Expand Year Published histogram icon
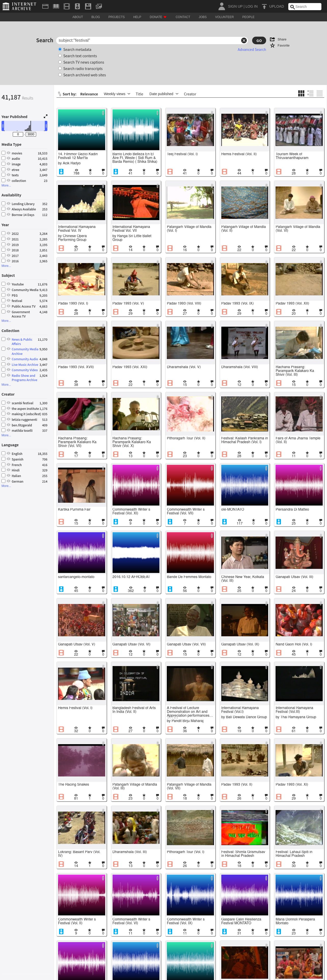 click(x=46, y=117)
